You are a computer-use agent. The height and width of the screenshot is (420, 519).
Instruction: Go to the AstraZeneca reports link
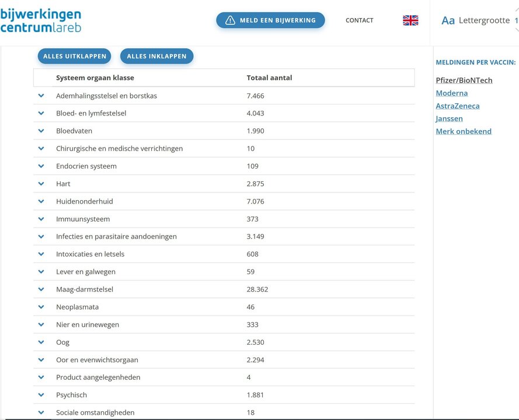click(x=457, y=106)
